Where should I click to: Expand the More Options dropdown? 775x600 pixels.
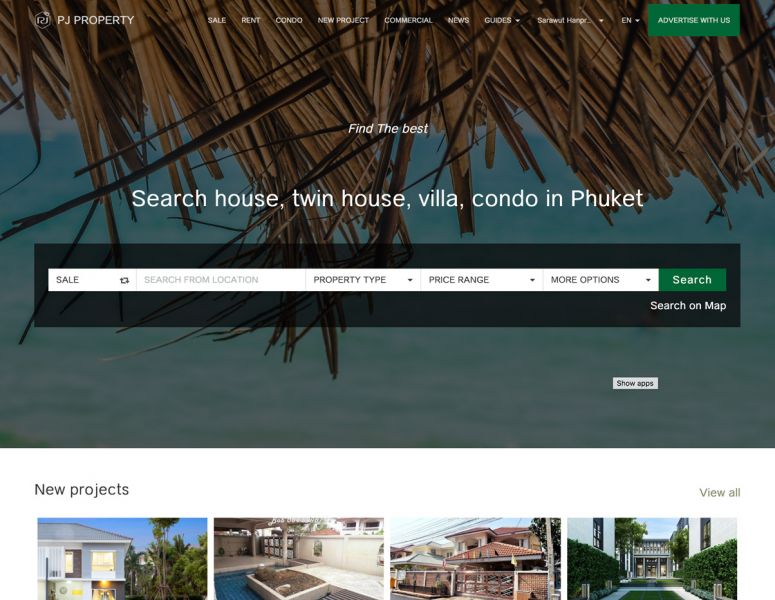(x=601, y=280)
